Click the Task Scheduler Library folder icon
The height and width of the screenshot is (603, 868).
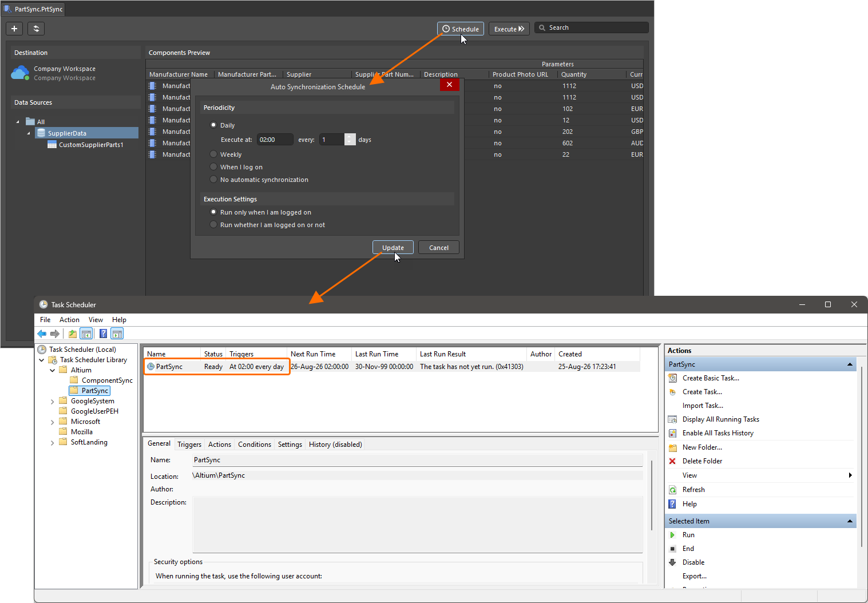(x=53, y=360)
